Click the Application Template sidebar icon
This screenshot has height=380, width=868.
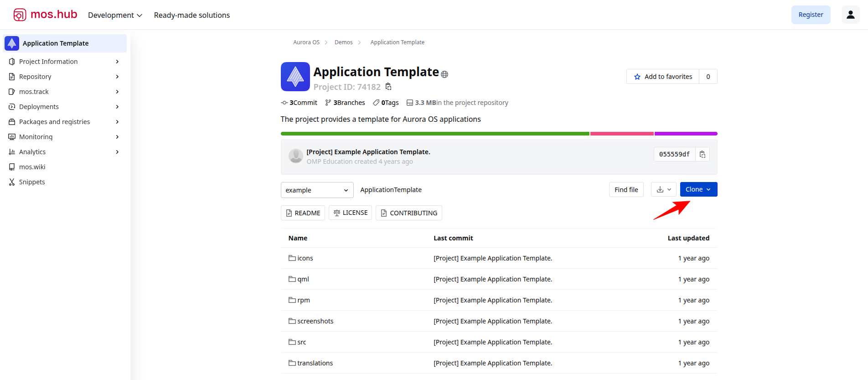[x=12, y=43]
